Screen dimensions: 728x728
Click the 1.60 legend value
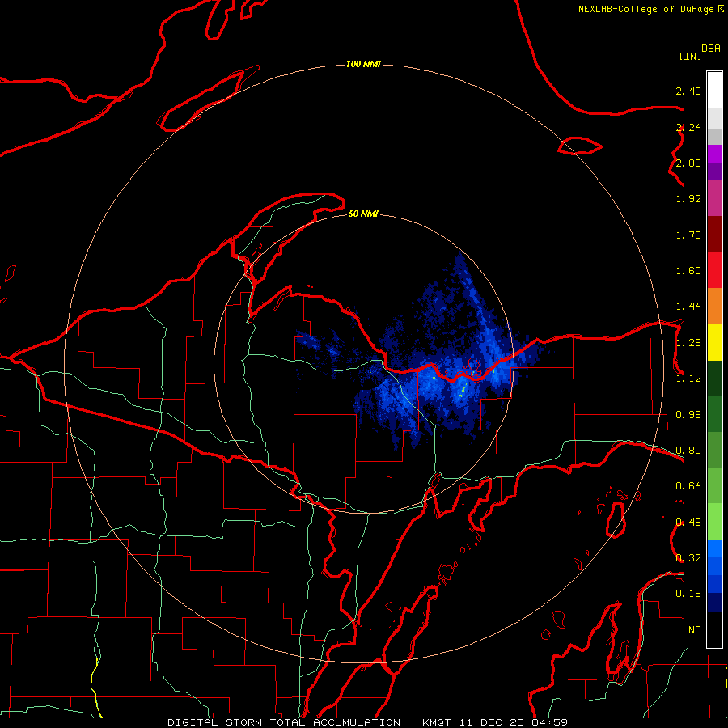point(688,271)
